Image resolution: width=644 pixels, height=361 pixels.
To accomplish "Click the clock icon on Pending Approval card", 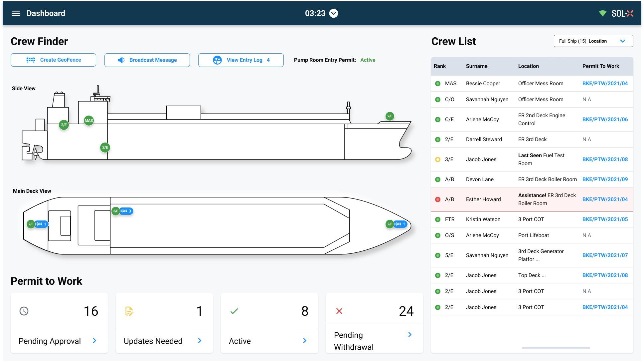I will click(24, 311).
